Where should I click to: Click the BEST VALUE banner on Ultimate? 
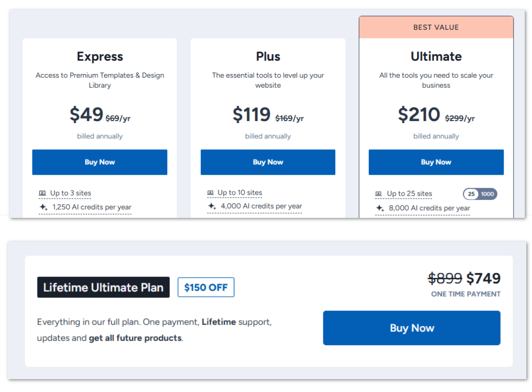click(x=436, y=27)
